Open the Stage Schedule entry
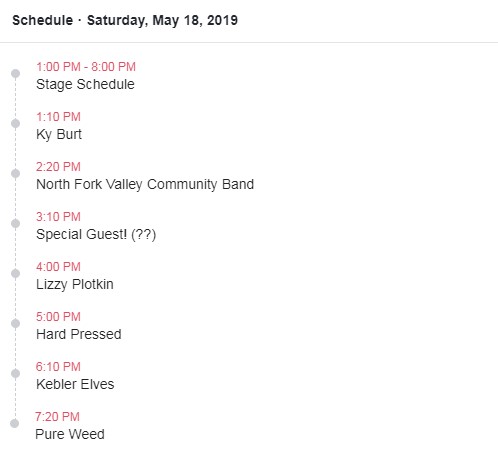498x453 pixels. point(85,84)
